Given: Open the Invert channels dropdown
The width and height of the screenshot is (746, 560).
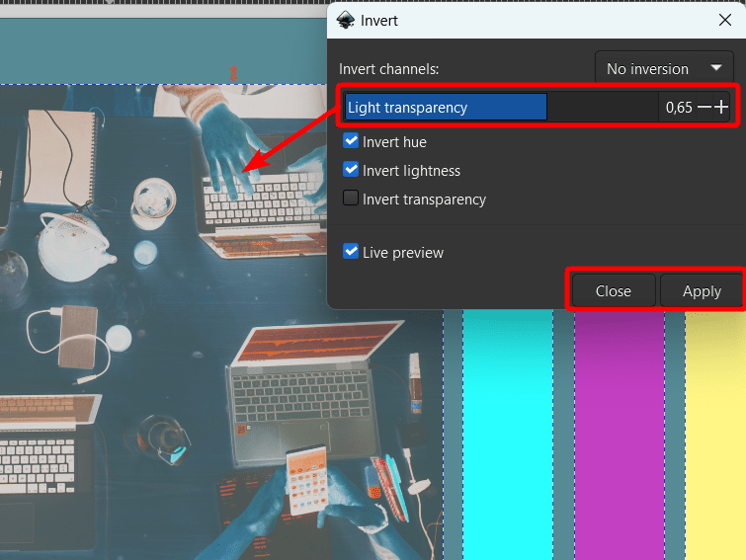Looking at the screenshot, I should pyautogui.click(x=664, y=69).
